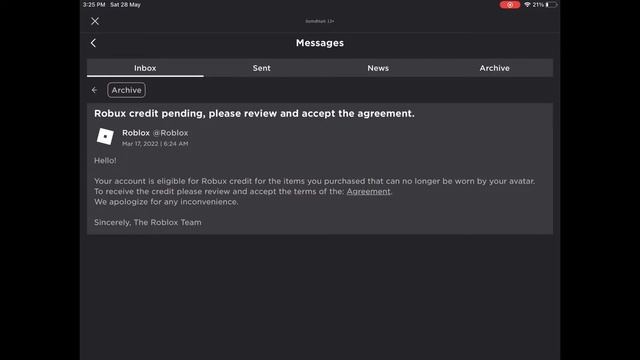Tap the message timestamp Mar 17, 2022

(155, 144)
